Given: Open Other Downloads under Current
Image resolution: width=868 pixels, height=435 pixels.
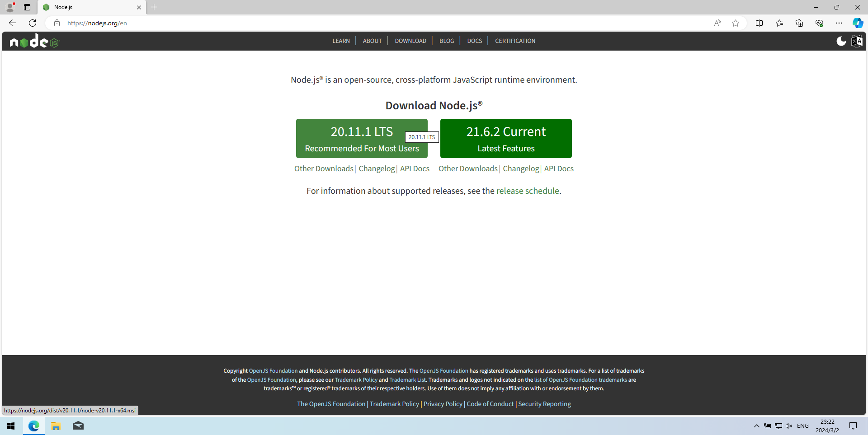Looking at the screenshot, I should coord(468,168).
